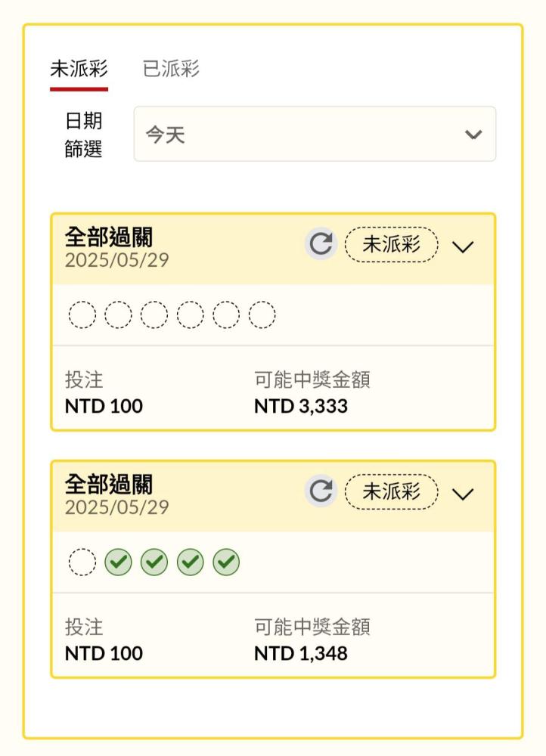Click 未派彩 status badge on first card
546x756 pixels.
391,244
